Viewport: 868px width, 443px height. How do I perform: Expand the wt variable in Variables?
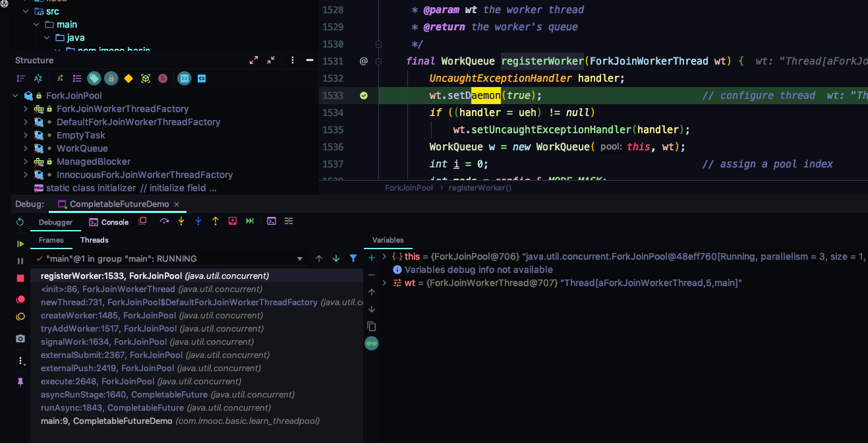tap(384, 283)
